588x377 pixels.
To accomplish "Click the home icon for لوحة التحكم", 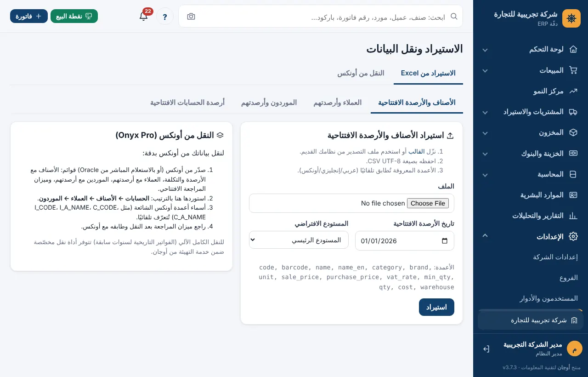I will (573, 49).
